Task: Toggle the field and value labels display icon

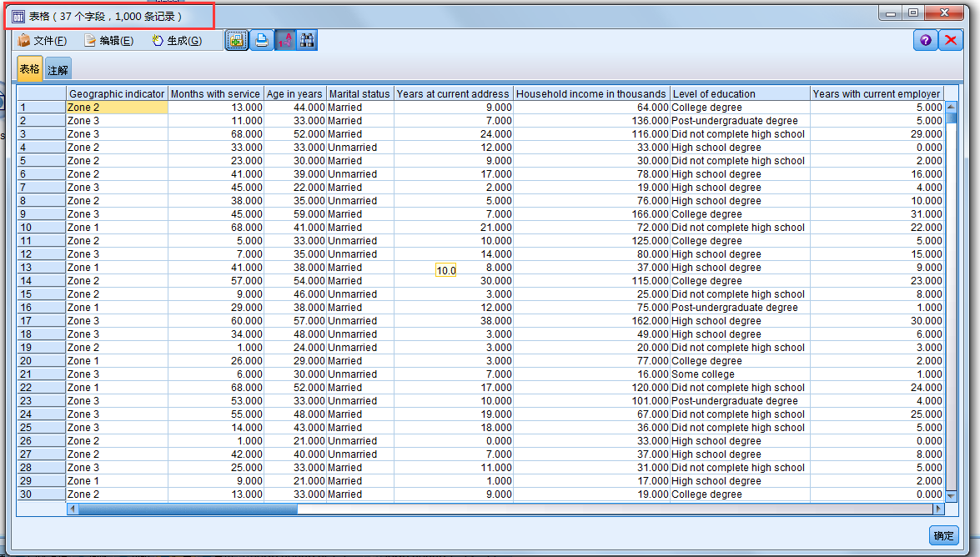Action: coord(284,39)
